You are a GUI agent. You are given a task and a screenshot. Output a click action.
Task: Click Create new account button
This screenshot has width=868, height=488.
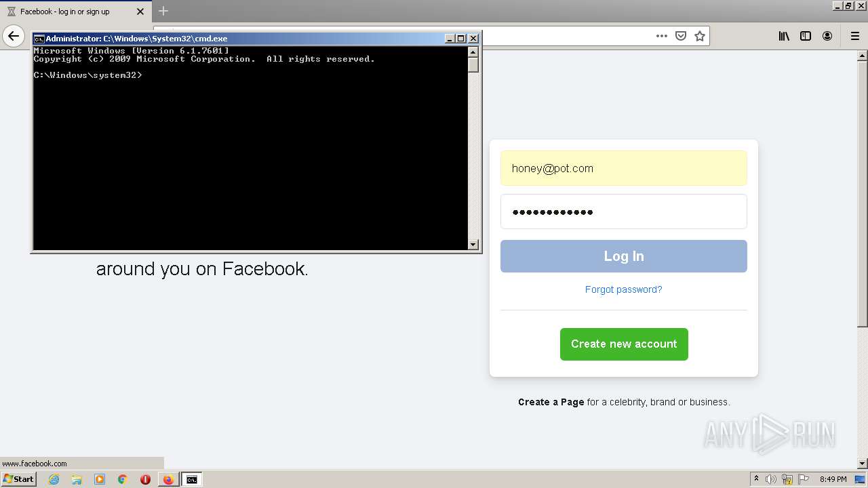pos(624,344)
